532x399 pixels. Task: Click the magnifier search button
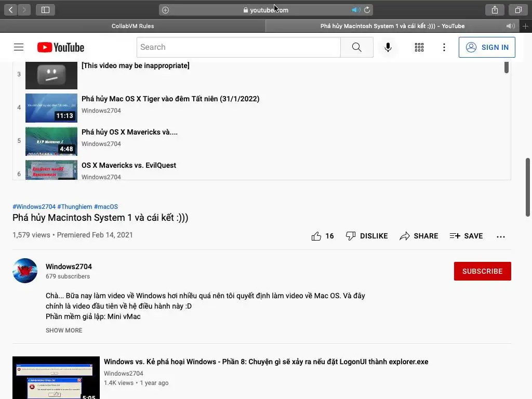click(356, 47)
